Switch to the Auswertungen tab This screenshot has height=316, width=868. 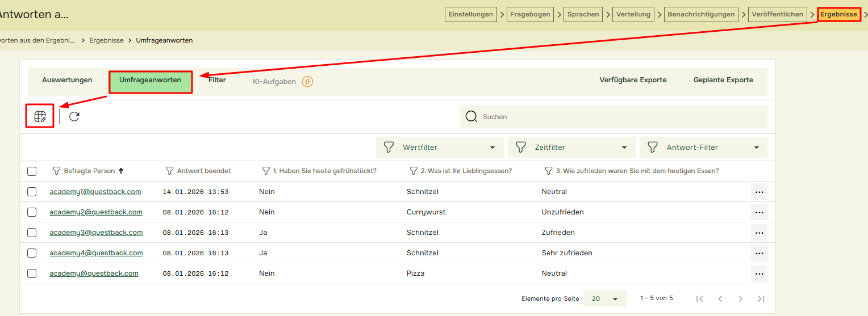(67, 80)
